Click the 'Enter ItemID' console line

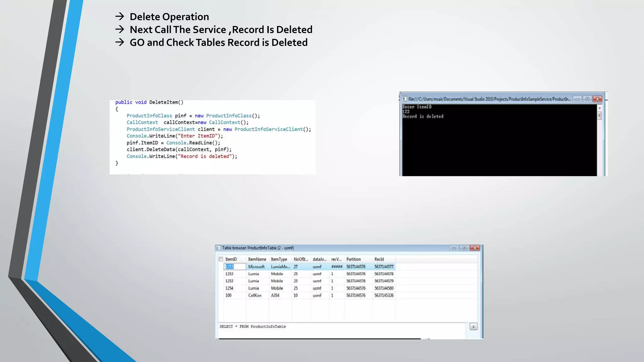click(x=417, y=107)
